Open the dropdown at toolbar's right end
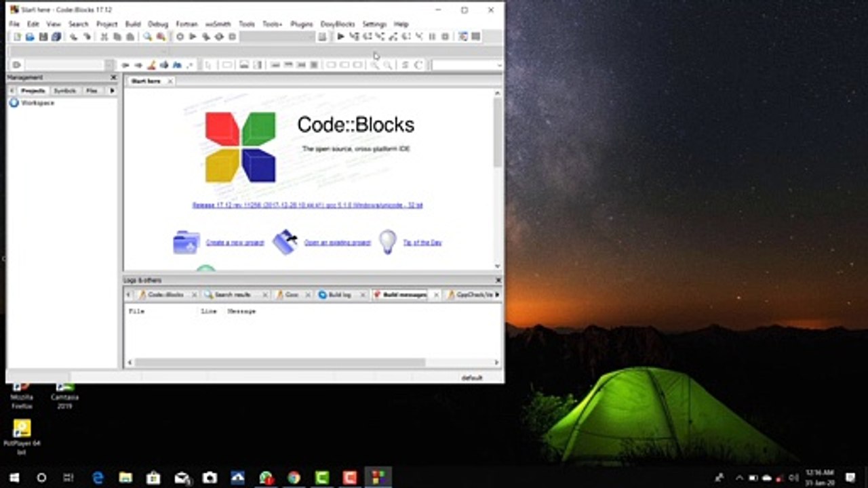The height and width of the screenshot is (488, 868). [467, 65]
